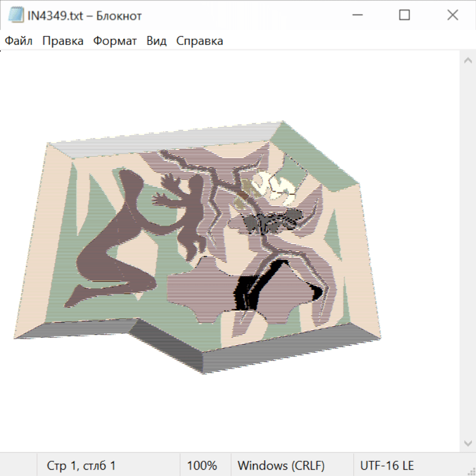Click the IN4349.txt – Блокнот title text
The image size is (476, 476).
pos(85,16)
